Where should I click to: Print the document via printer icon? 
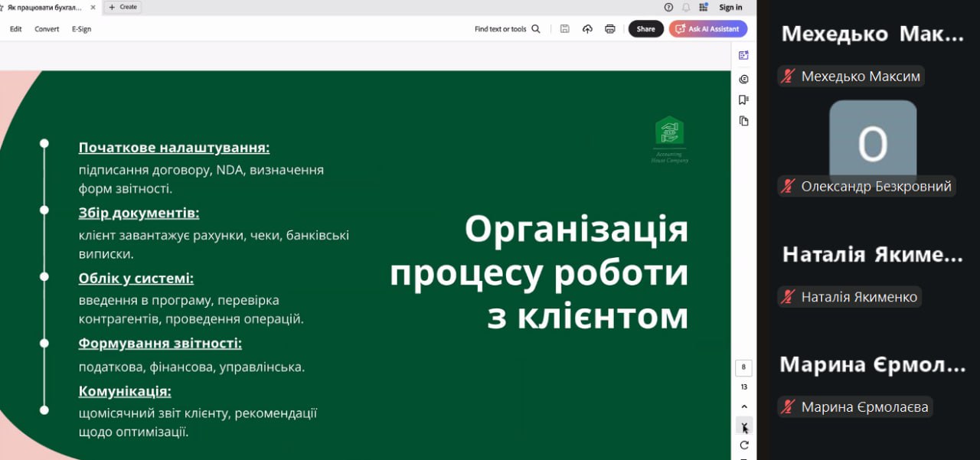point(610,29)
